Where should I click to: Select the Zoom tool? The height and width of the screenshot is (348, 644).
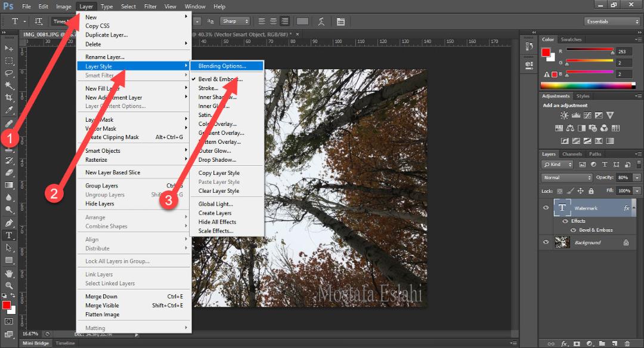[8, 285]
